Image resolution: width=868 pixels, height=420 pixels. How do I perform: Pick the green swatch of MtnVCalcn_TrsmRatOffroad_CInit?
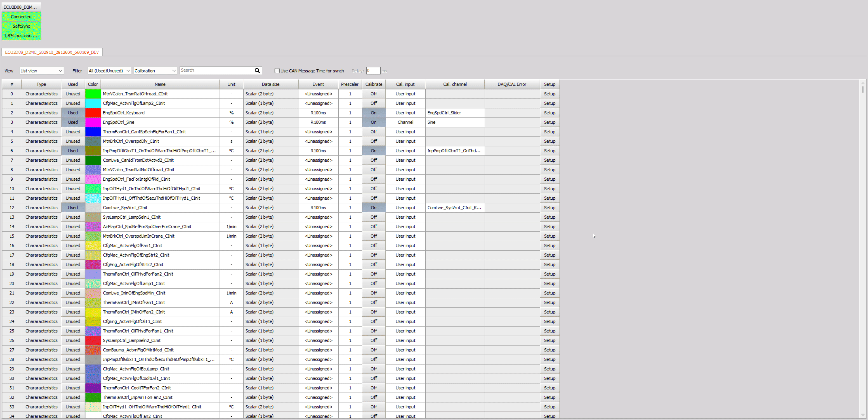coord(93,94)
